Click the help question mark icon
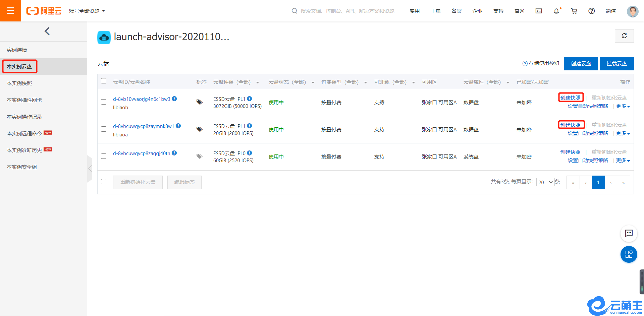644x316 pixels. point(591,11)
